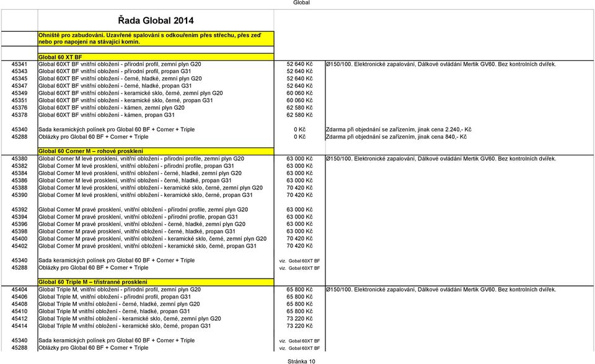This screenshot has height=364, width=595.
Task: Select the title 'Řada Global 2014'
Action: tap(156, 20)
